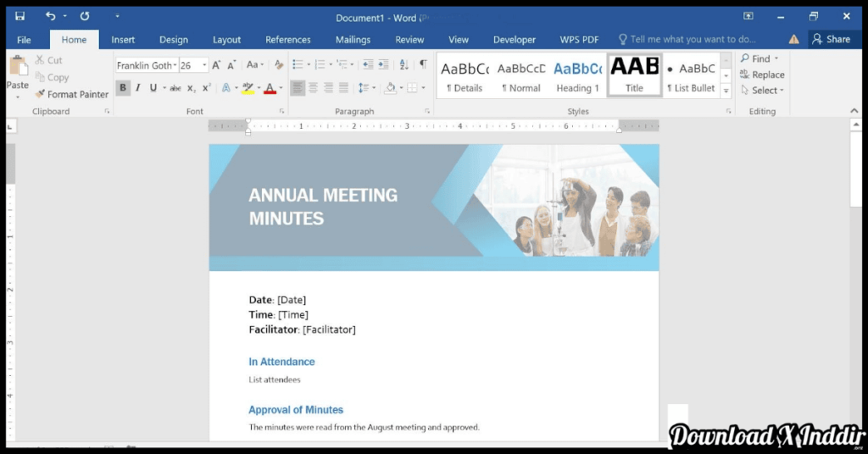This screenshot has width=868, height=454.
Task: Click the Undo arrow icon
Action: point(50,16)
